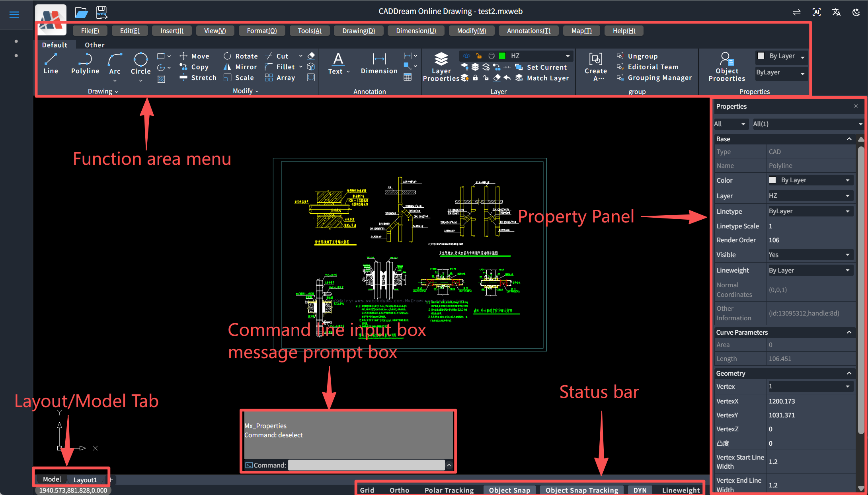
Task: Pick the Move tool
Action: pyautogui.click(x=194, y=56)
